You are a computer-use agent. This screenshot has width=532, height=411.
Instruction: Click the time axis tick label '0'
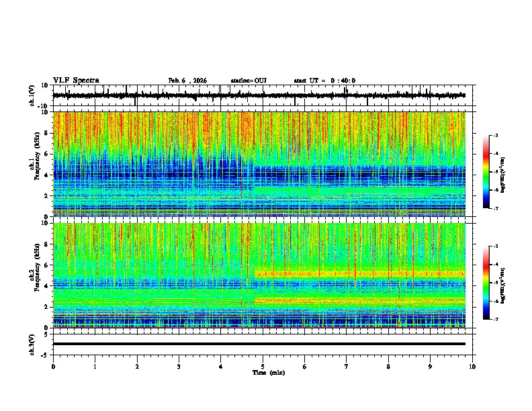tap(53, 367)
